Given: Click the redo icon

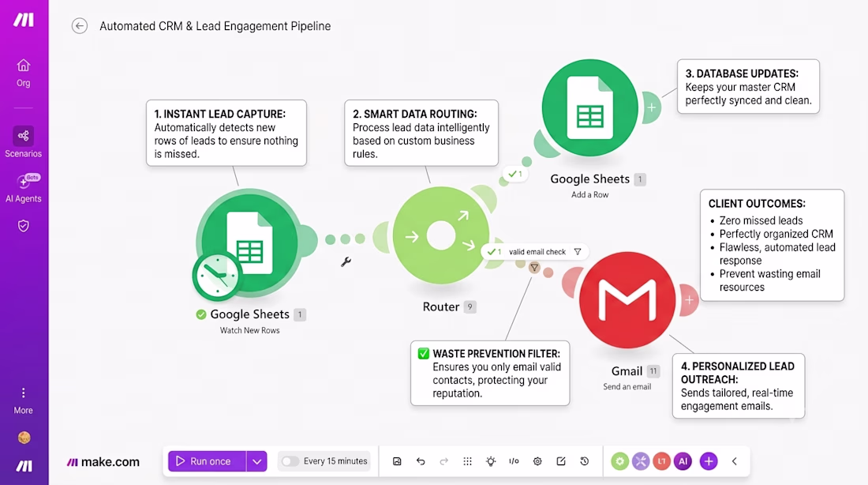Looking at the screenshot, I should [444, 461].
